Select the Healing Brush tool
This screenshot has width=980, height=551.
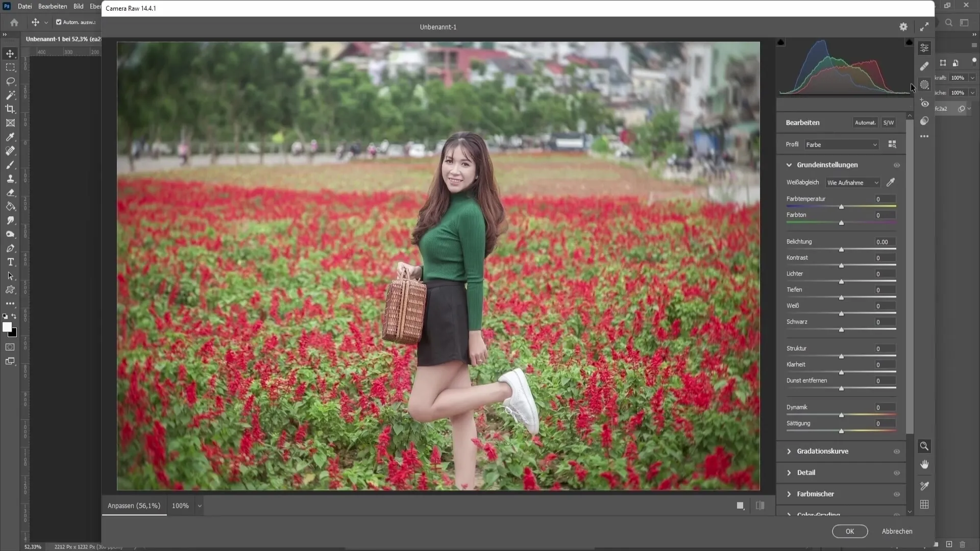pos(10,151)
